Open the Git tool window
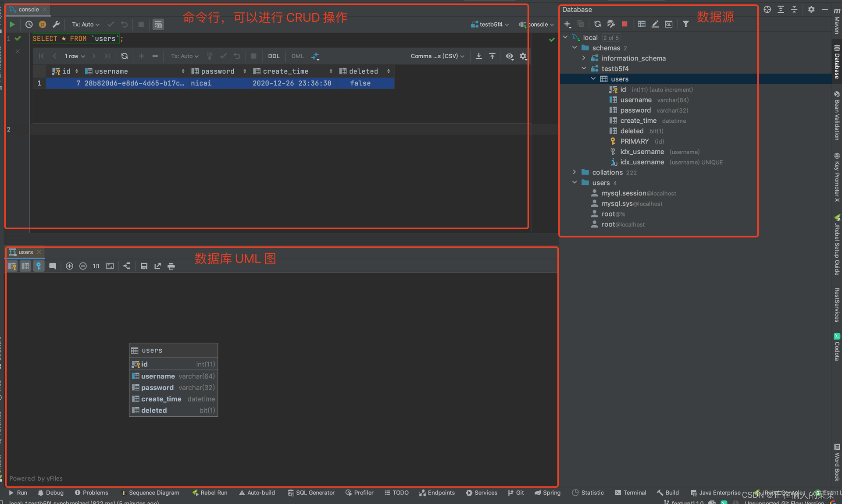Image resolution: width=842 pixels, height=504 pixels. pyautogui.click(x=516, y=493)
